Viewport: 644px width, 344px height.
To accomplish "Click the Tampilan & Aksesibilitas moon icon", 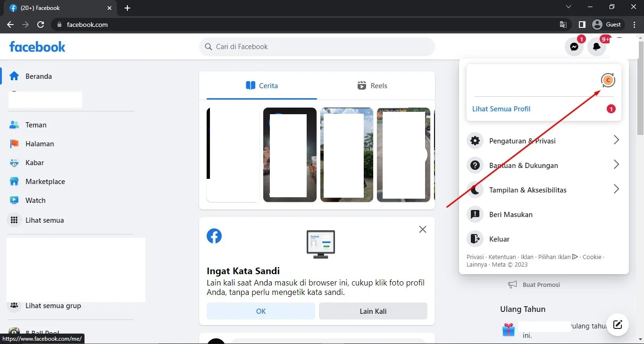I will pyautogui.click(x=475, y=190).
